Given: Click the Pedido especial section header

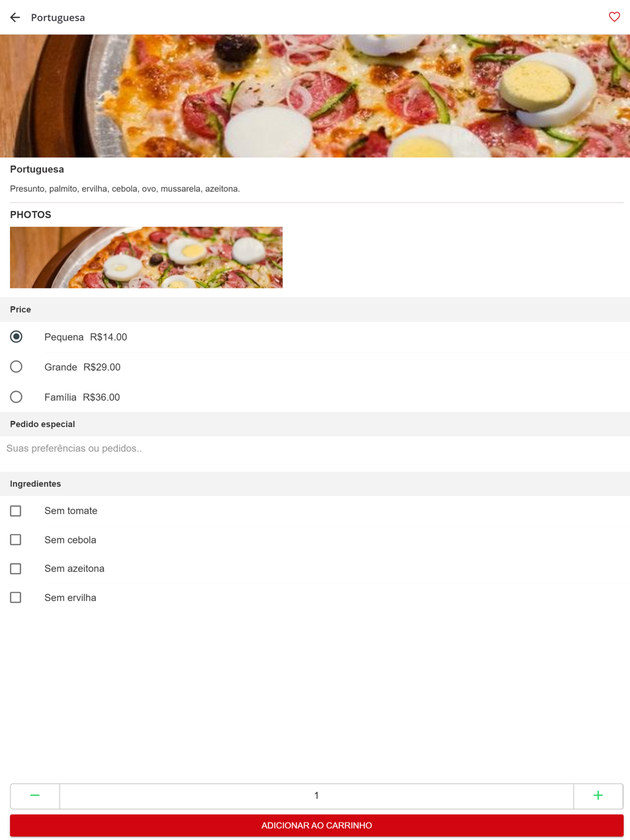Looking at the screenshot, I should [x=315, y=424].
